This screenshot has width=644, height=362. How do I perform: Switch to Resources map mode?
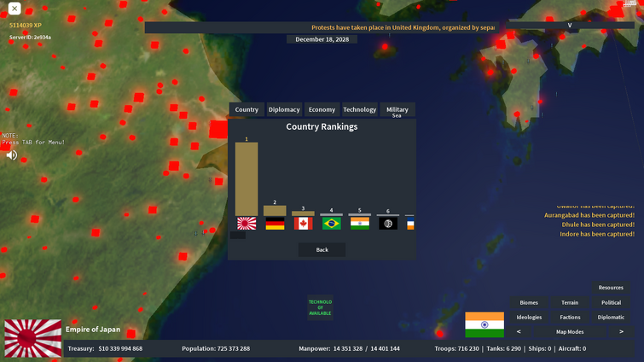click(x=611, y=288)
